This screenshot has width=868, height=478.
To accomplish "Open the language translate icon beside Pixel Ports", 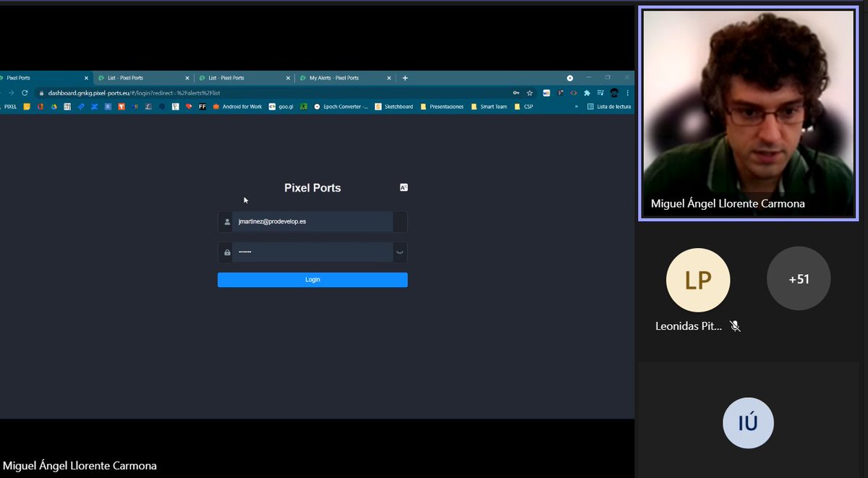I will [404, 187].
